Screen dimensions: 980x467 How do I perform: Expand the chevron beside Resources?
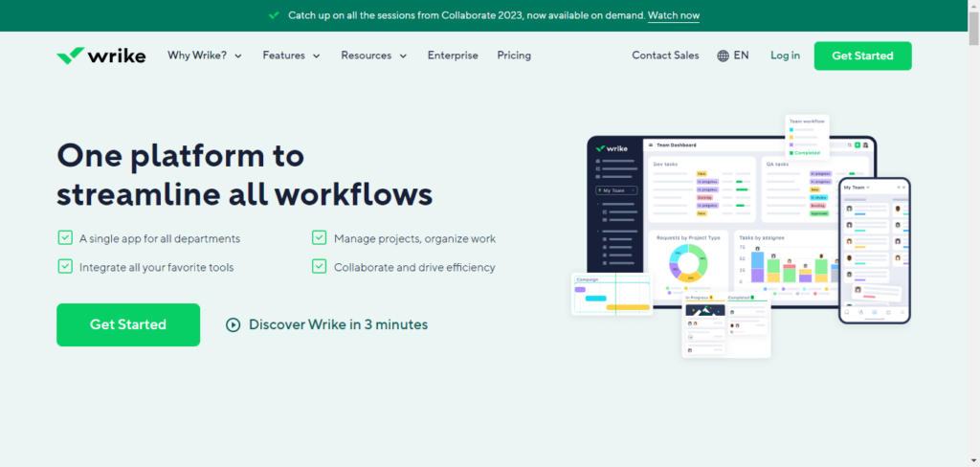[x=403, y=56]
